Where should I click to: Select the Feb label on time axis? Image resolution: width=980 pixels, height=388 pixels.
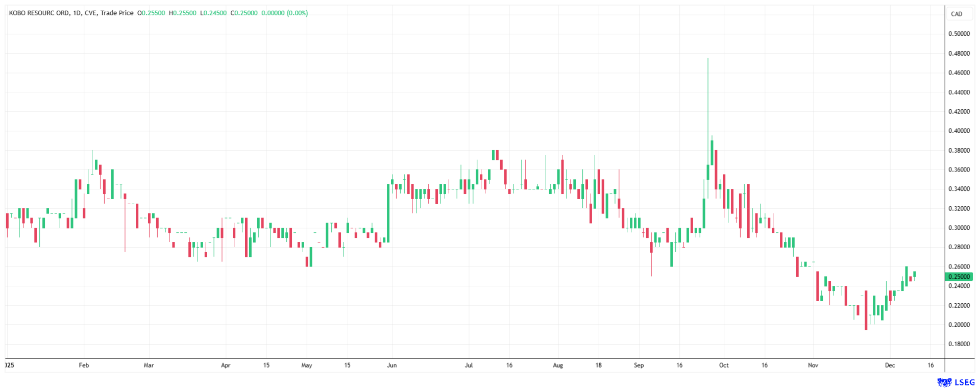pyautogui.click(x=84, y=365)
